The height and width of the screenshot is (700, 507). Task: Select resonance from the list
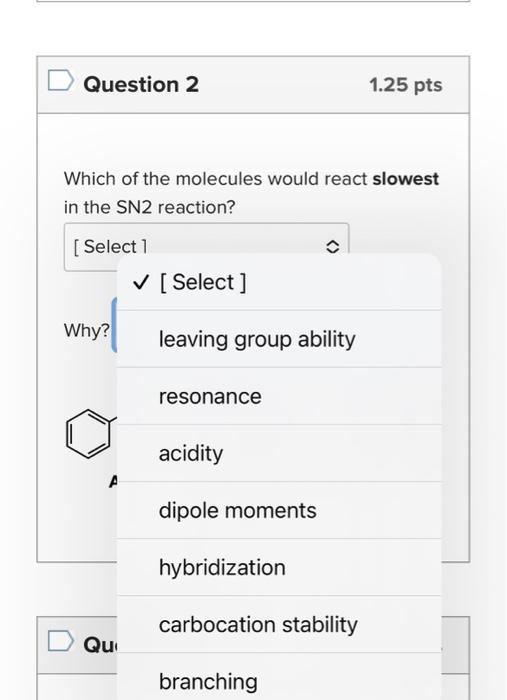pyautogui.click(x=279, y=396)
